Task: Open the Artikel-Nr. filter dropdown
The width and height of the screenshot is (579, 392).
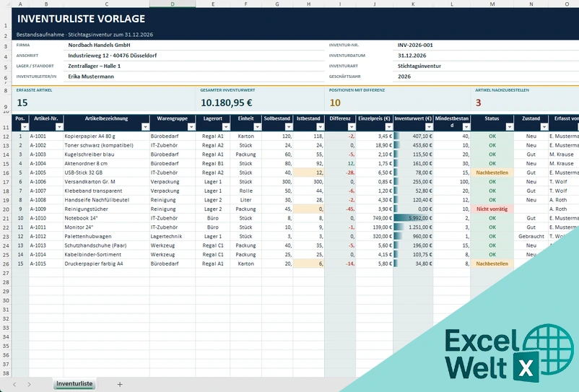Action: (x=59, y=127)
